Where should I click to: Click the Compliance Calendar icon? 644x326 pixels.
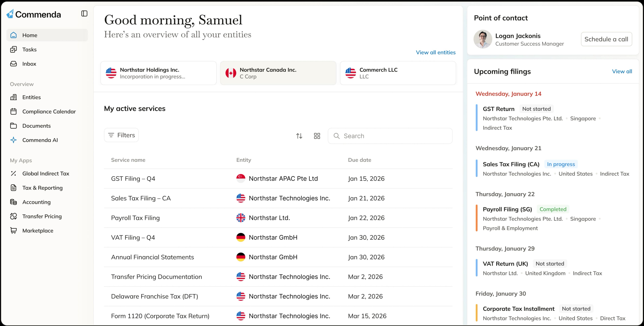pyautogui.click(x=13, y=112)
